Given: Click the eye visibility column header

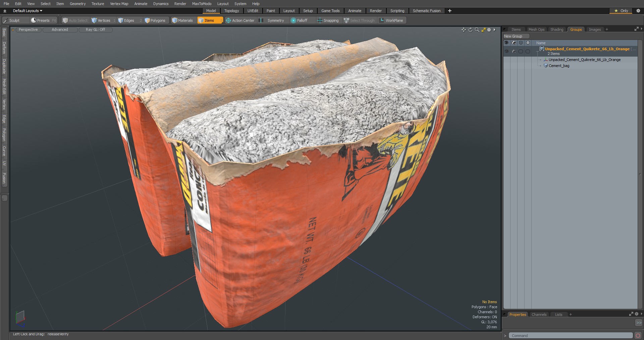Looking at the screenshot, I should [506, 43].
